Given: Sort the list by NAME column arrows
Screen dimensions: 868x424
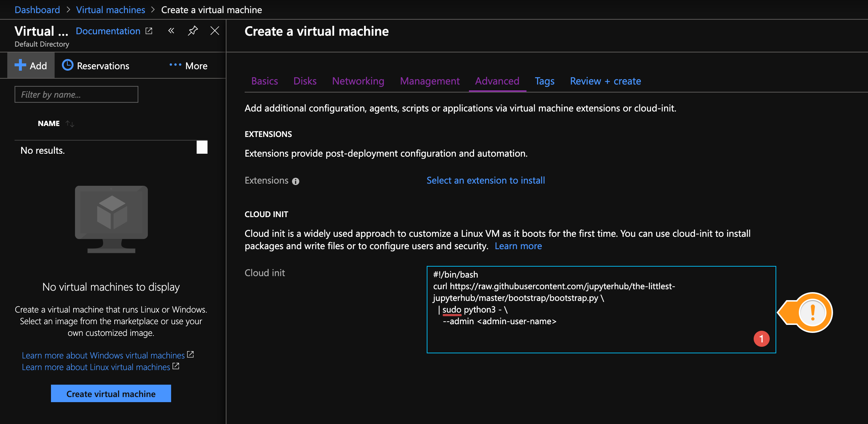Looking at the screenshot, I should (70, 124).
